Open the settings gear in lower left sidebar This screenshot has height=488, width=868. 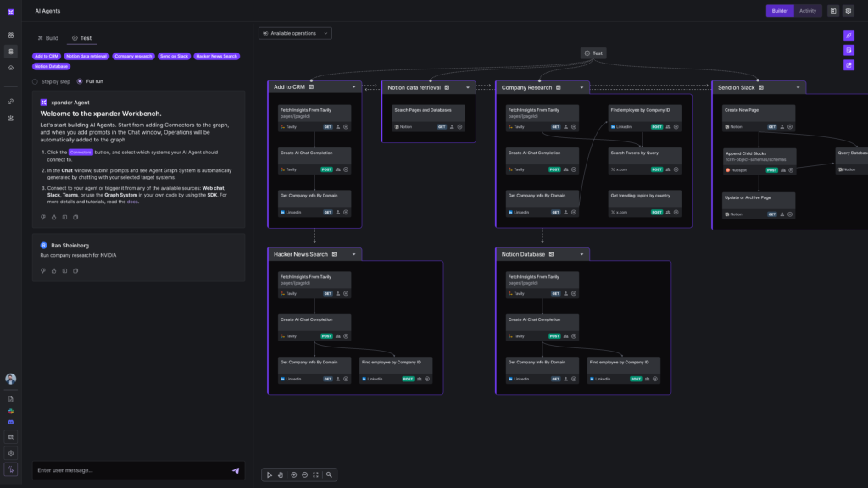(10, 453)
